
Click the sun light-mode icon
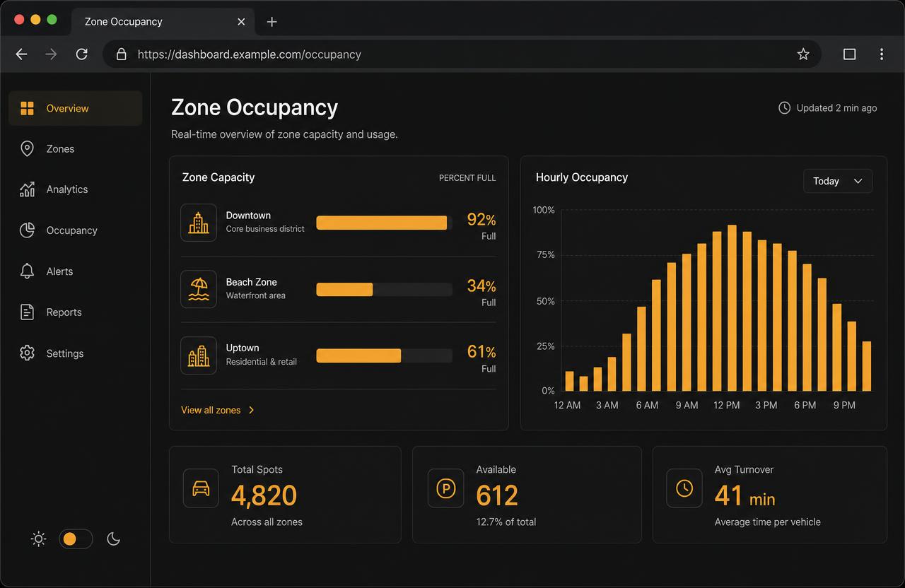coord(39,539)
